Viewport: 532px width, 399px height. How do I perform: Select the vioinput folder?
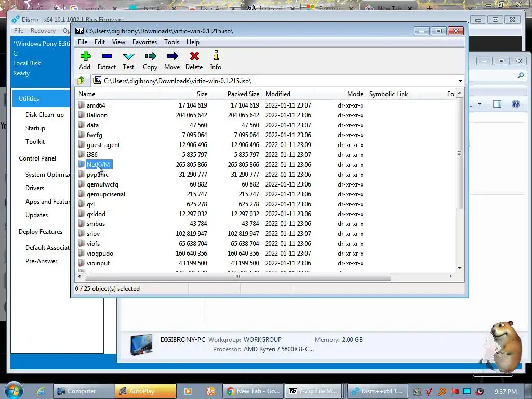pyautogui.click(x=98, y=263)
